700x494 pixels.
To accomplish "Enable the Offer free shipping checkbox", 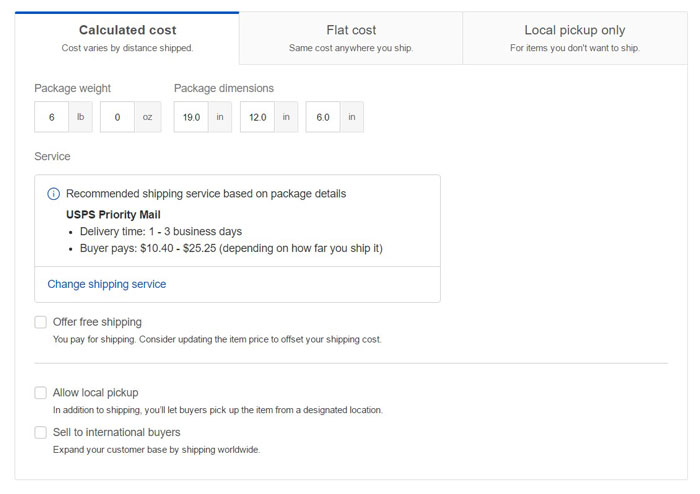I will coord(41,322).
